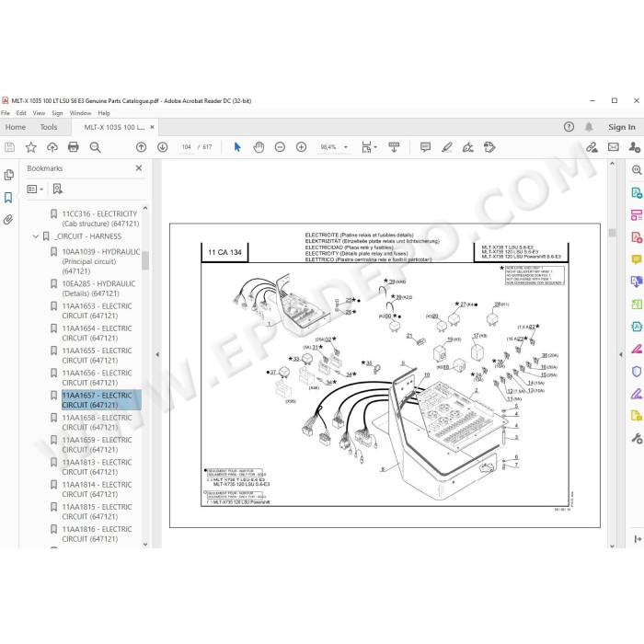Open bookmark 11AA1813 - ELECTRIC CIRCUIT
The width and height of the screenshot is (644, 644).
point(97,467)
